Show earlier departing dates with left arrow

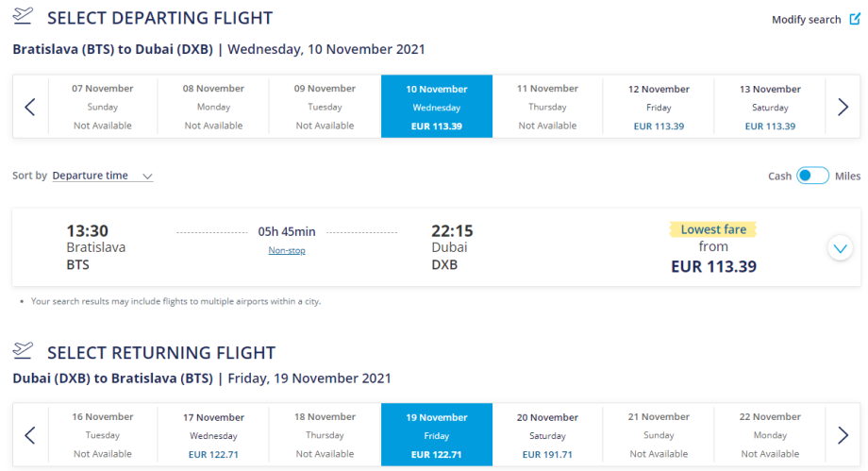tap(29, 107)
